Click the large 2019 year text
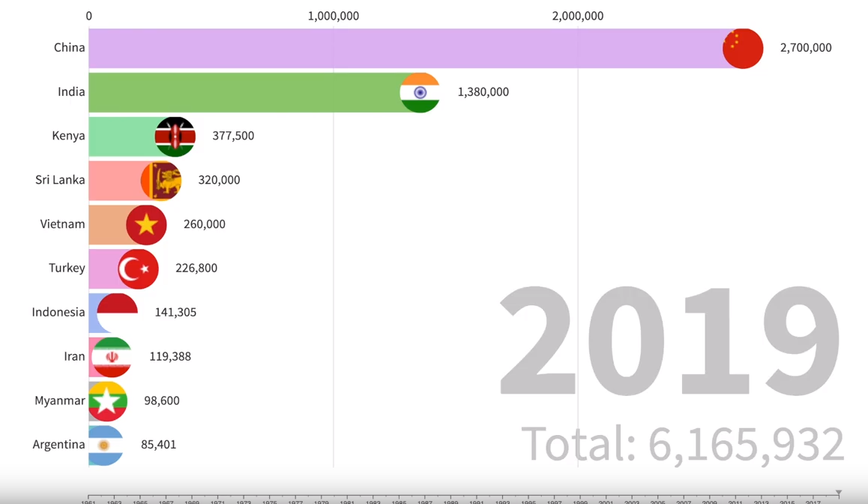 [x=669, y=341]
